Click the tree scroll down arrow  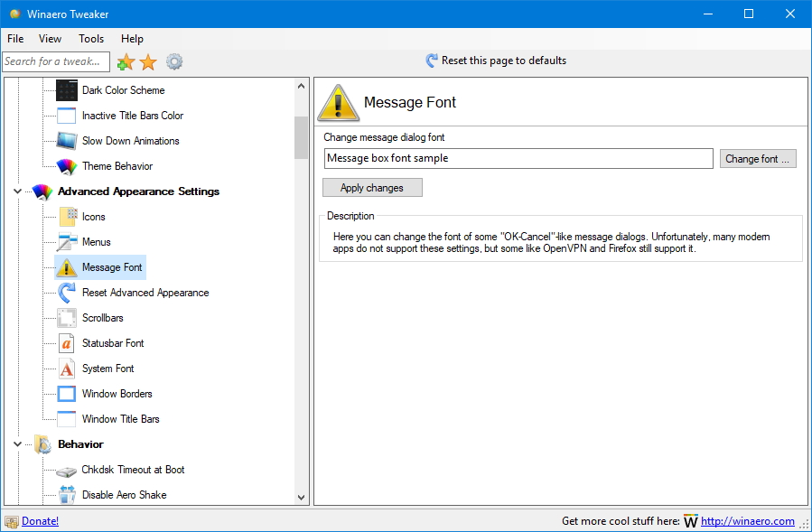(302, 498)
